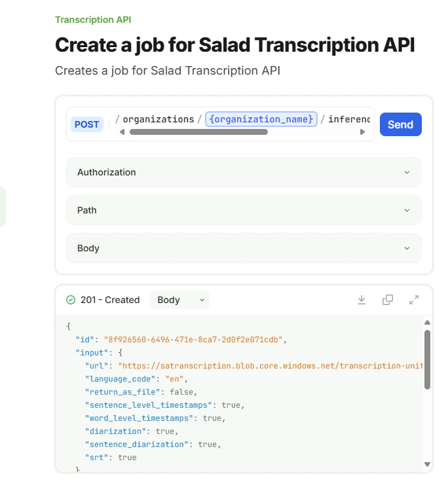The width and height of the screenshot is (448, 487).
Task: Click the organizations path segment
Action: point(159,119)
